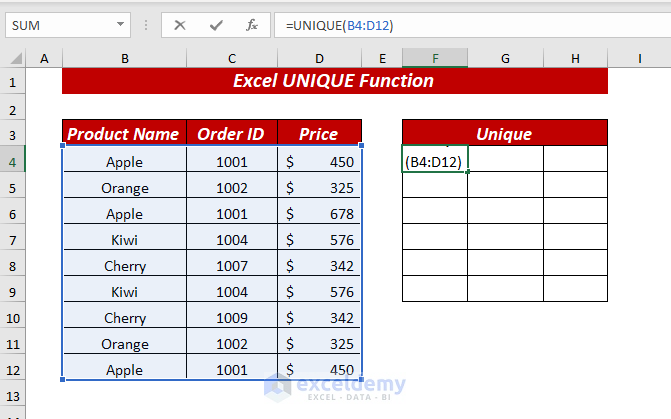Click Order ID 1004 in row 7
Screen dimensions: 671x419
[232, 237]
